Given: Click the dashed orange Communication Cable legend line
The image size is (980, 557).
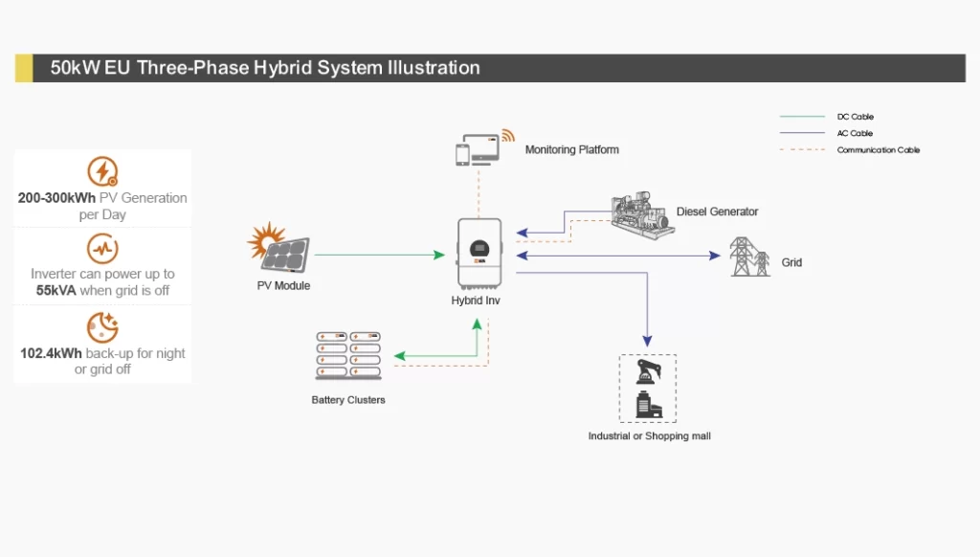Looking at the screenshot, I should pos(803,149).
